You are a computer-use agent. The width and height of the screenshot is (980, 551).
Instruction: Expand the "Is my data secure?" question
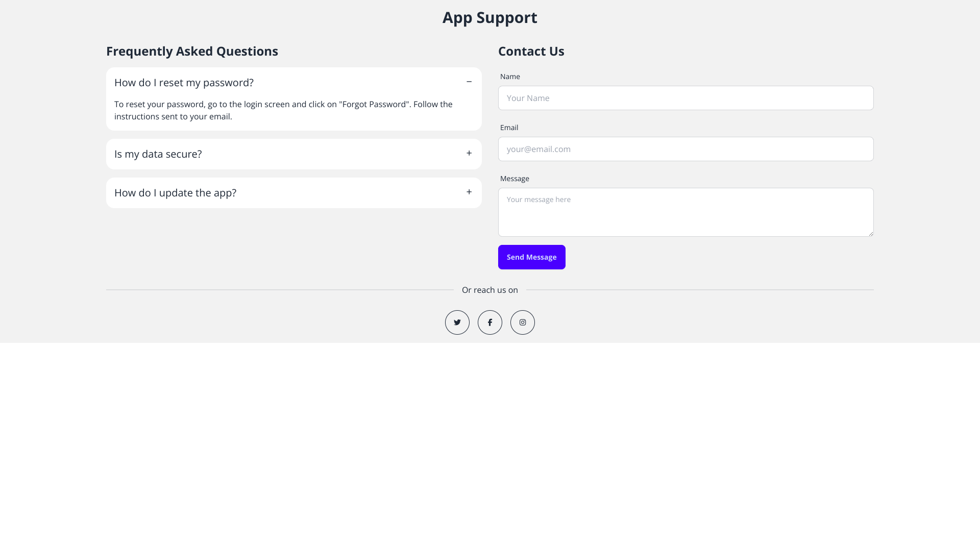[158, 154]
